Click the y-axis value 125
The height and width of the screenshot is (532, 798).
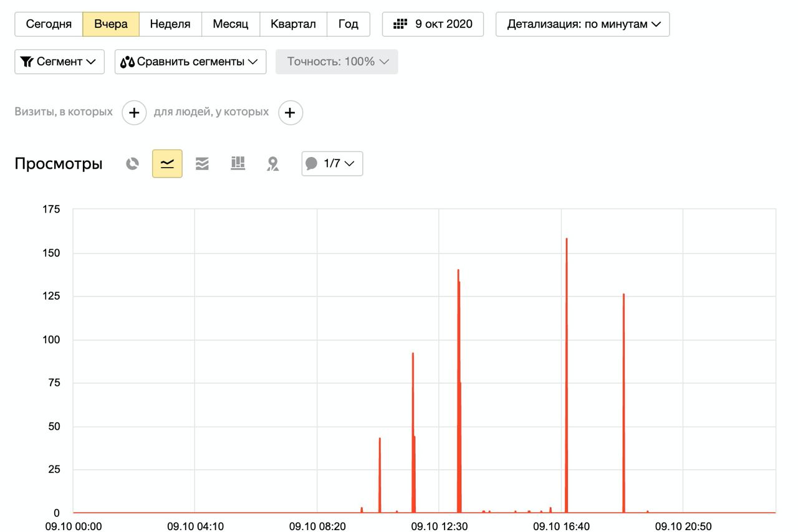(x=52, y=296)
